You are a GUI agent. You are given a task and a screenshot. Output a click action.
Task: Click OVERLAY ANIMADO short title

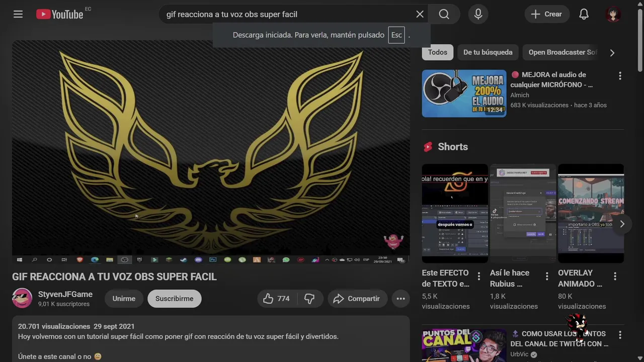pos(580,278)
